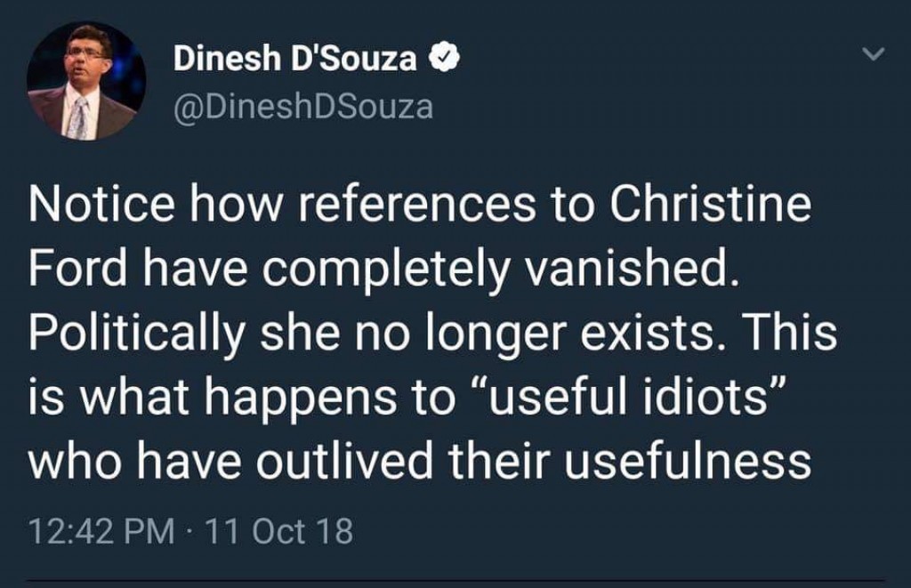Image resolution: width=911 pixels, height=588 pixels.
Task: Click the 12:42 PM timestamp
Action: (x=101, y=532)
